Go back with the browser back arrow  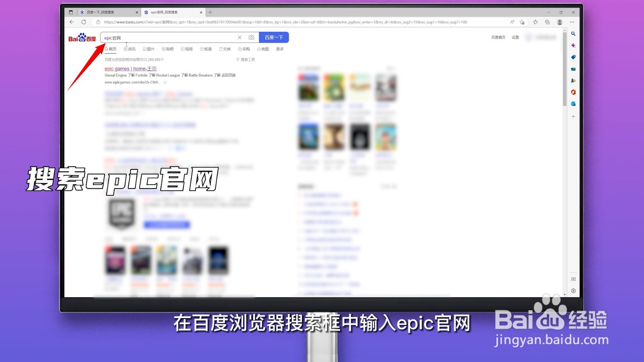[x=72, y=22]
